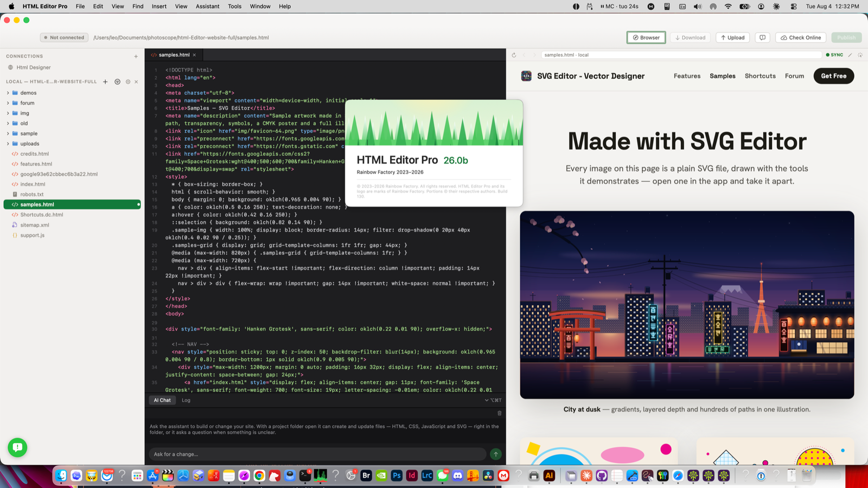Open Shortcuts.dc.html file
This screenshot has height=488, width=868.
click(x=41, y=215)
